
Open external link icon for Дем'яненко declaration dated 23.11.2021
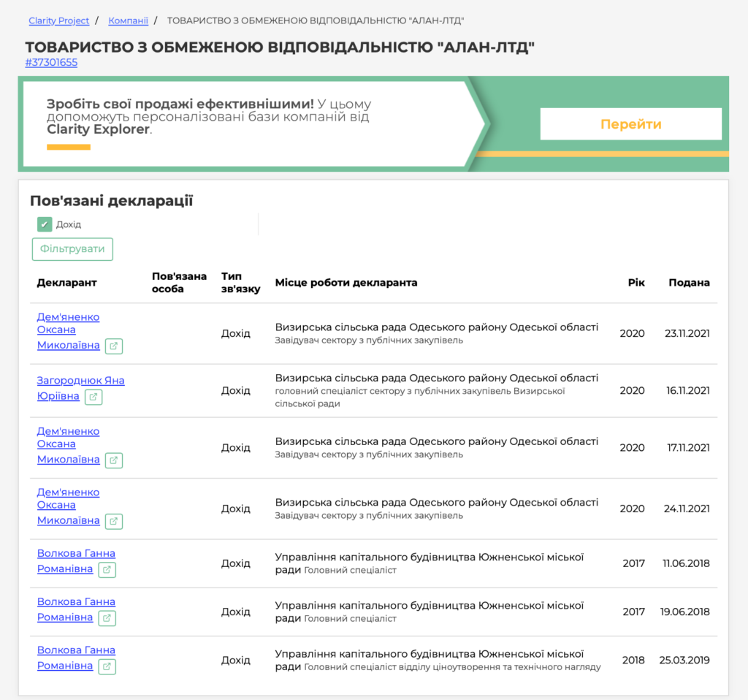[113, 346]
